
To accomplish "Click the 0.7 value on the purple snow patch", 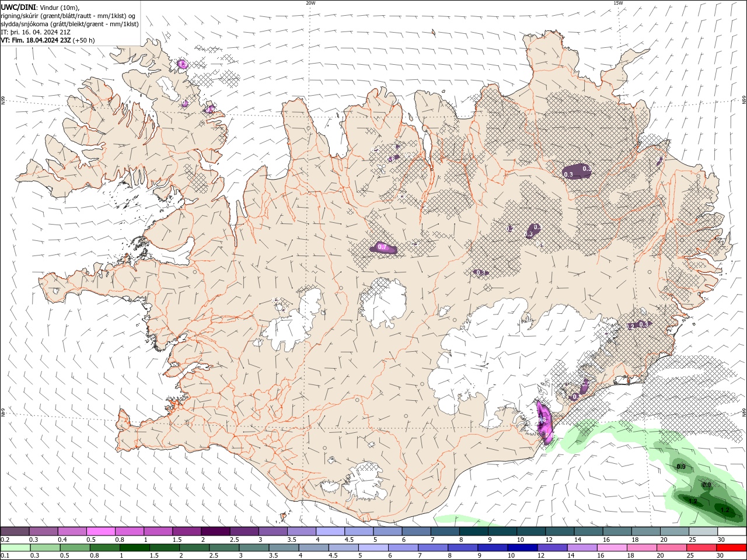I will (382, 247).
